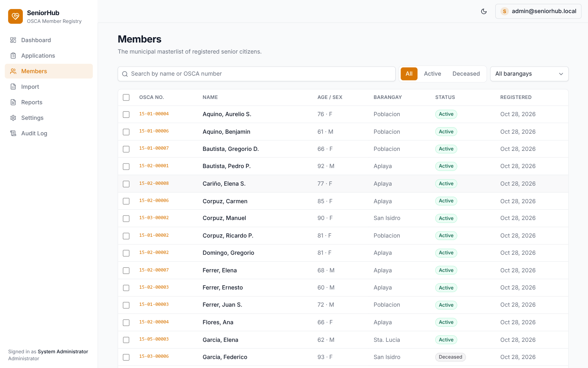
Task: Click the REGISTERED column header
Action: pyautogui.click(x=516, y=97)
